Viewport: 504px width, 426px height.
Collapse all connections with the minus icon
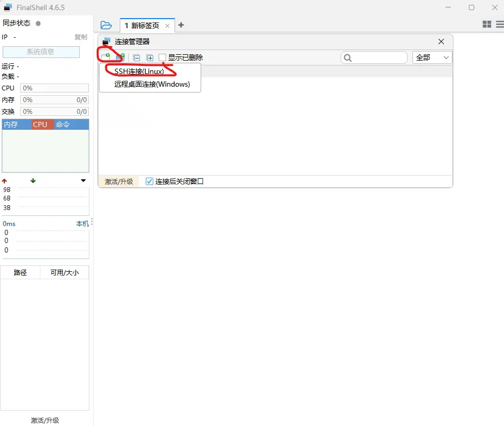click(136, 57)
